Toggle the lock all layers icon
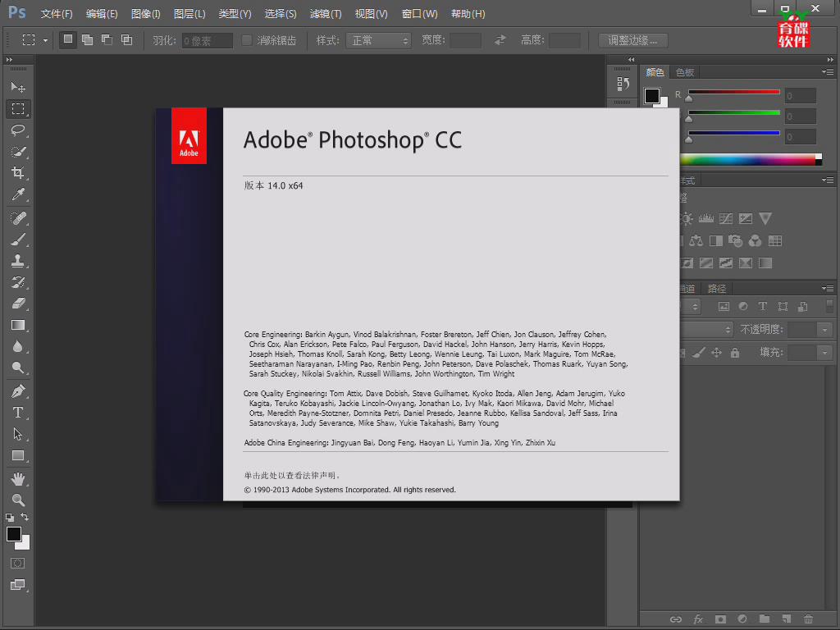Screen dimensions: 840x630 (735, 353)
